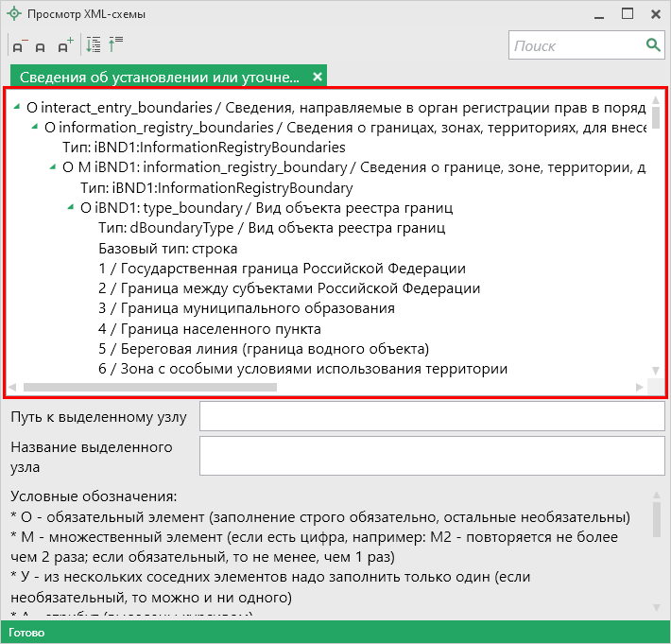The image size is (671, 644).
Task: Collapse the information_registry_boundary node
Action: point(54,168)
